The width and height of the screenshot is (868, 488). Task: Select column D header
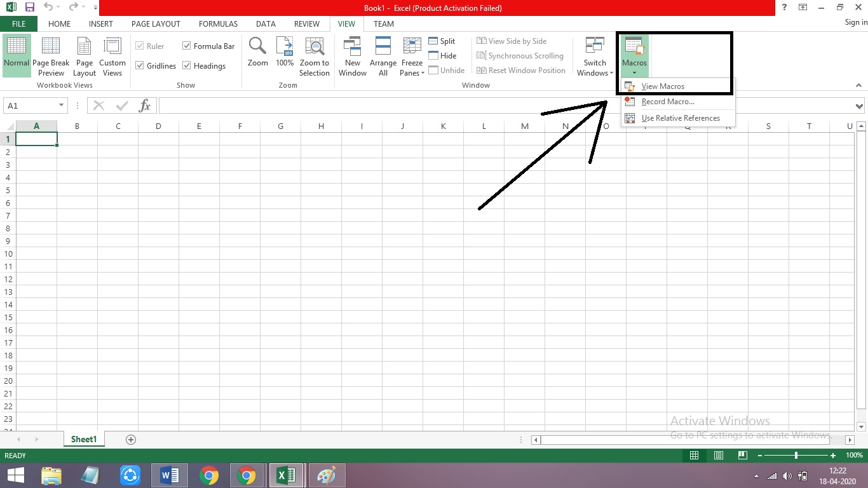click(x=158, y=126)
